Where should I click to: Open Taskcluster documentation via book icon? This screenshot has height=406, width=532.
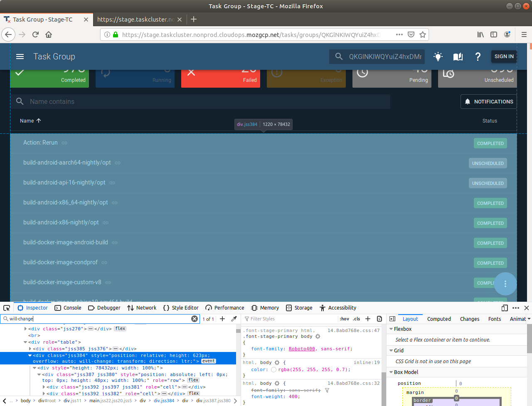tap(458, 56)
